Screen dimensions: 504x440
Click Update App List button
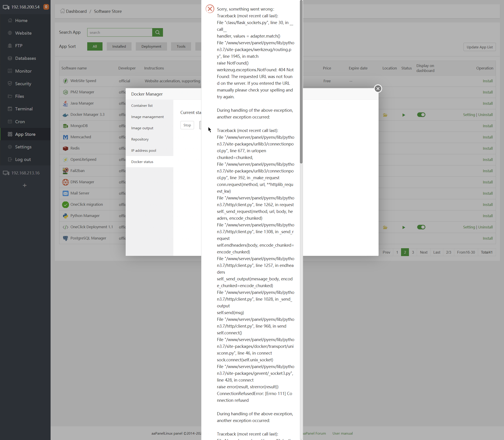point(479,47)
